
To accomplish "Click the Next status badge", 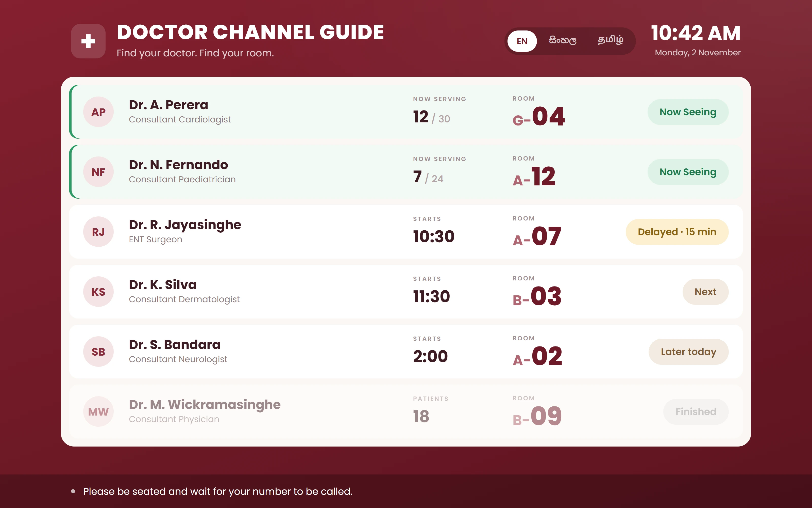I will coord(705,292).
